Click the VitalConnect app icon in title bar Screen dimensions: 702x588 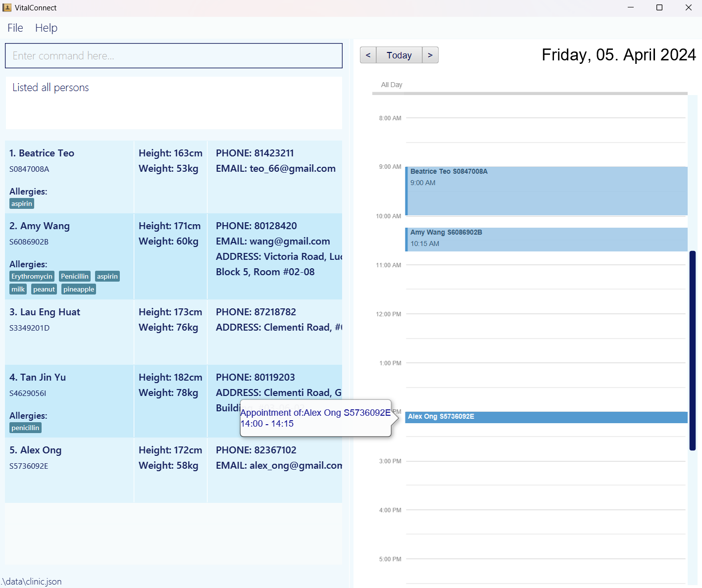[x=7, y=7]
